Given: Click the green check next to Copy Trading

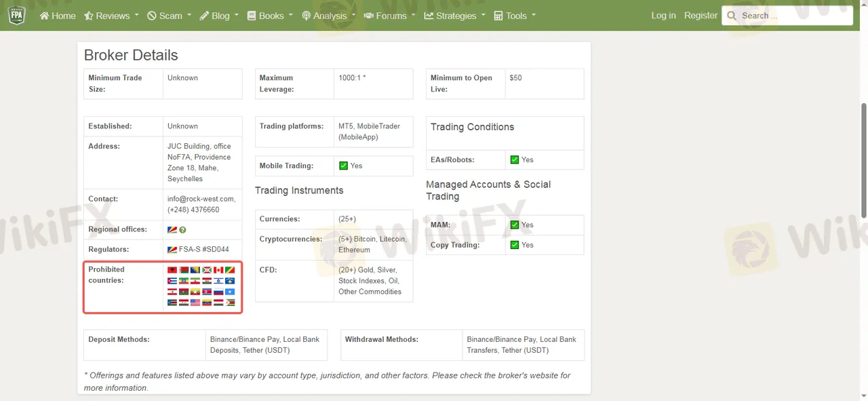Looking at the screenshot, I should coord(515,245).
